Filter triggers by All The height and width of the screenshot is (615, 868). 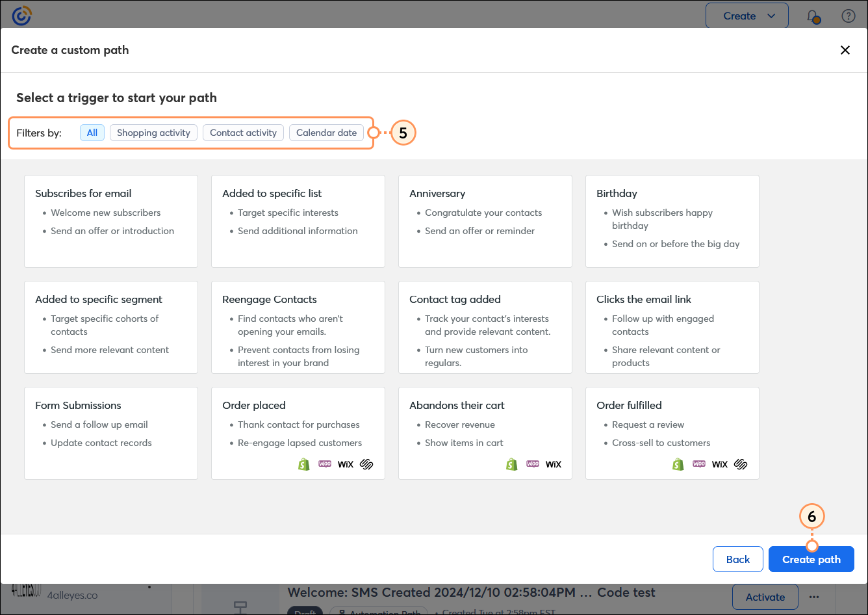[x=92, y=133]
